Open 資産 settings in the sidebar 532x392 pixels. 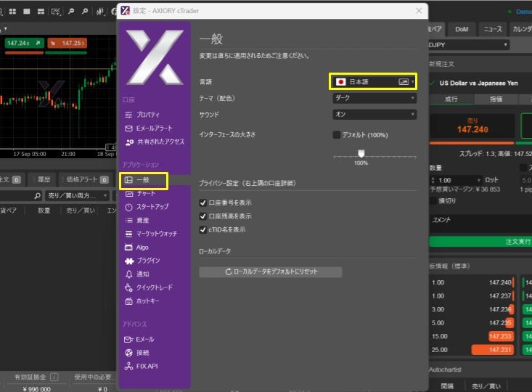[x=137, y=220]
